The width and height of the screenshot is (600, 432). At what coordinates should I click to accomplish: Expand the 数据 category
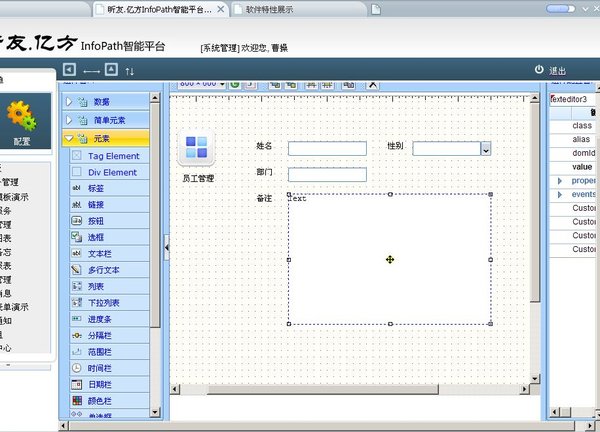[106, 102]
